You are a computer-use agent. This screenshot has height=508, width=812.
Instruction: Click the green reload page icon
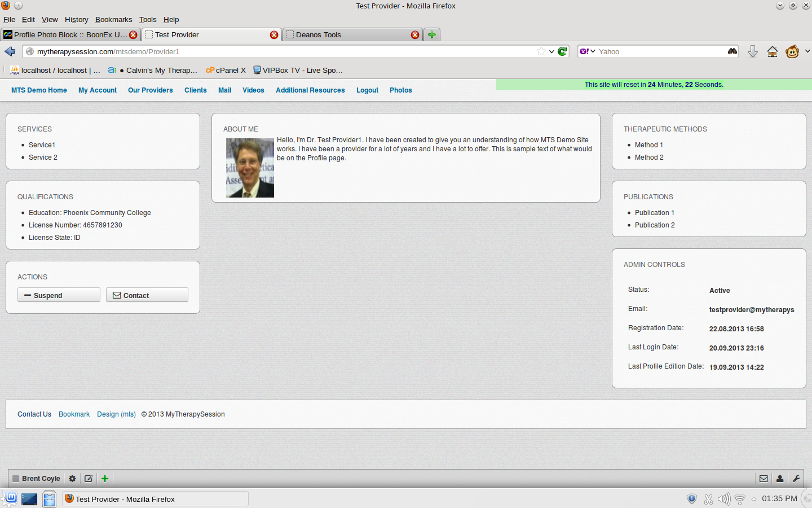562,51
